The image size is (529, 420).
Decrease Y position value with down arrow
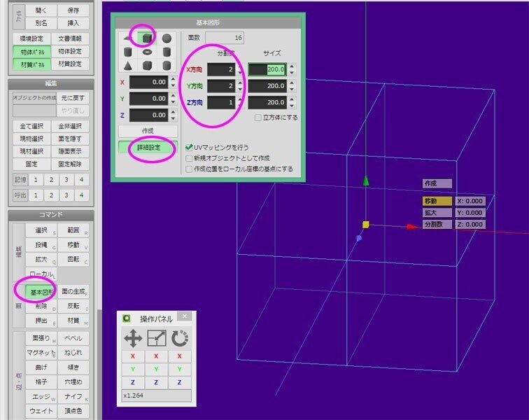pos(173,101)
